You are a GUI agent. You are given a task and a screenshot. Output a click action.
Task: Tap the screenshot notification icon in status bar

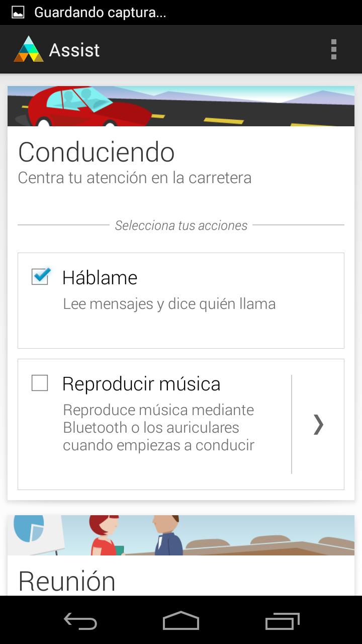[x=18, y=13]
